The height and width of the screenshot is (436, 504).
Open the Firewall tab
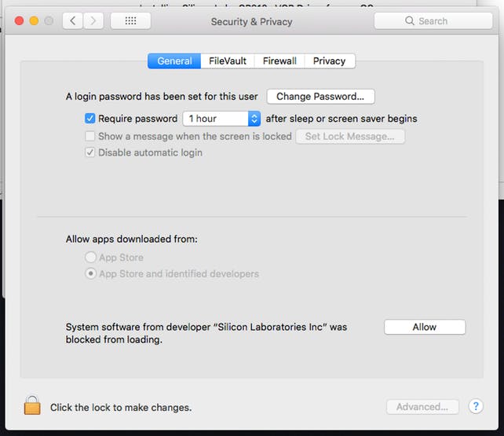click(279, 60)
